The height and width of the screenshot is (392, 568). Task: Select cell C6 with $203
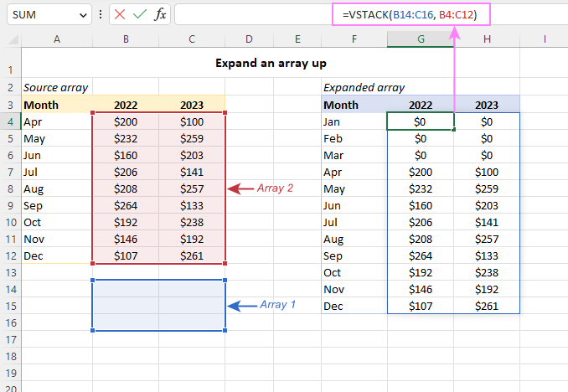pos(192,155)
